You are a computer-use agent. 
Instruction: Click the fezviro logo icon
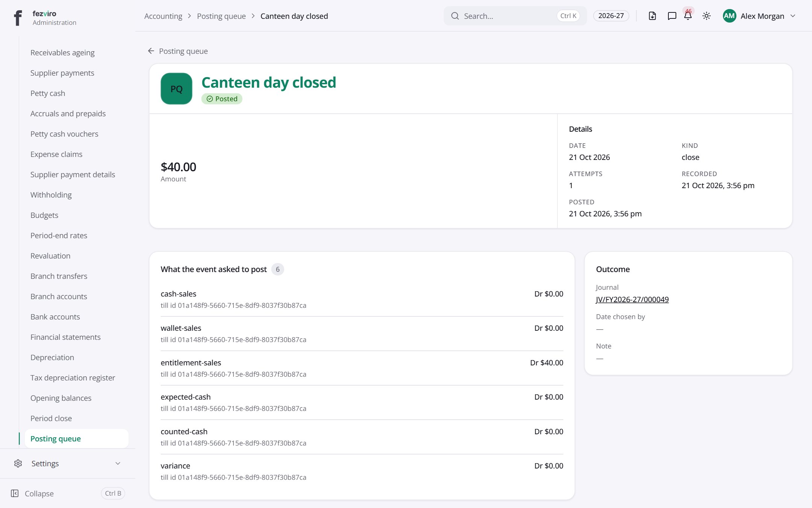[x=18, y=18]
